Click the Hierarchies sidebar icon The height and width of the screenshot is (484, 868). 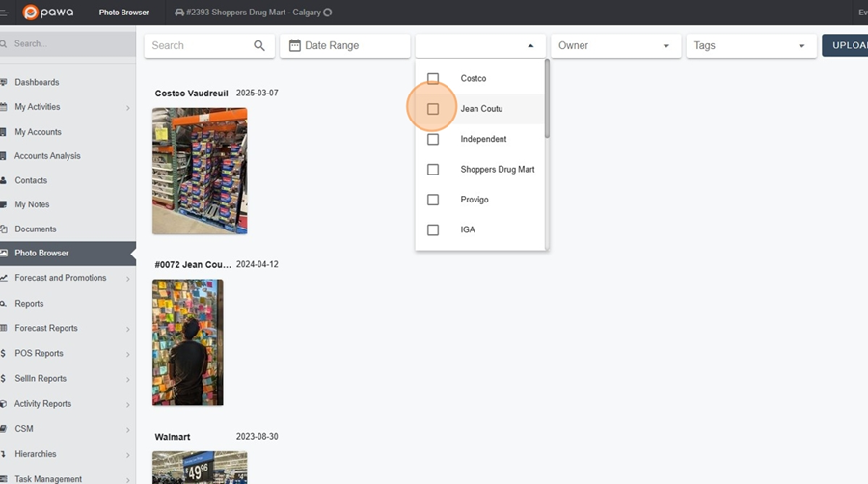[3, 454]
